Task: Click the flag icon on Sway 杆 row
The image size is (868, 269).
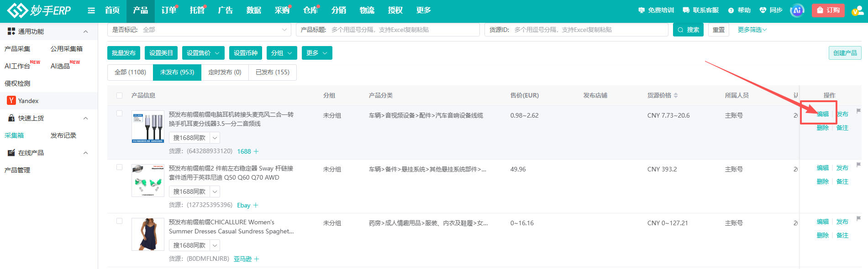Action: pos(858,165)
